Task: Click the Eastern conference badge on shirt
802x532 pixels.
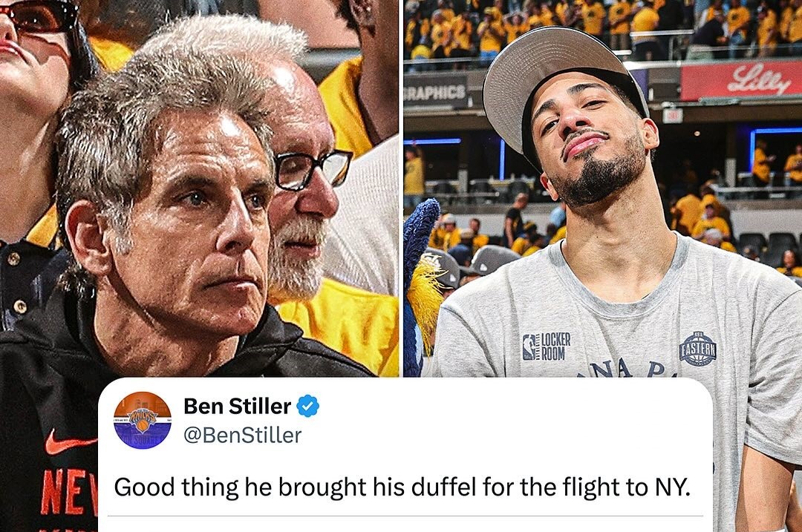Action: coord(697,349)
